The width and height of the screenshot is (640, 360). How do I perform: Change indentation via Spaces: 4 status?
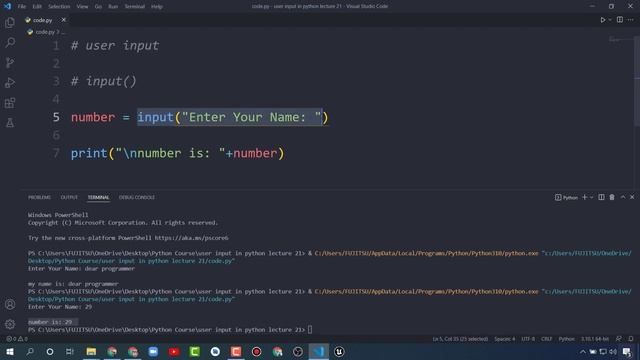(504, 339)
